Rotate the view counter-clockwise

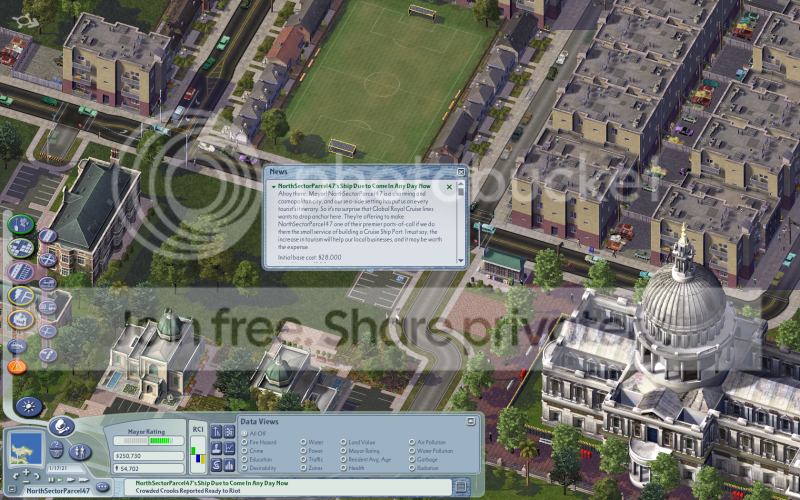click(x=16, y=477)
